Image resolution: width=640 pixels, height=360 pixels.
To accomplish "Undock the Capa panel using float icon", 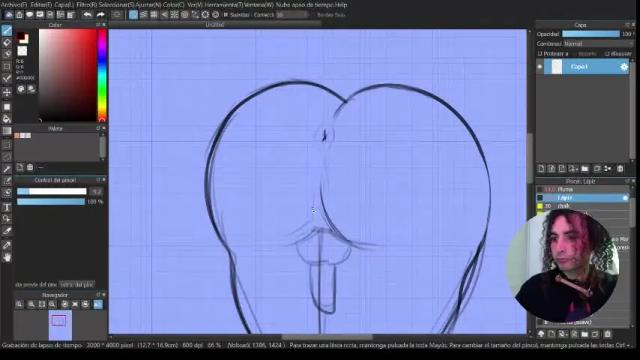I will point(627,25).
